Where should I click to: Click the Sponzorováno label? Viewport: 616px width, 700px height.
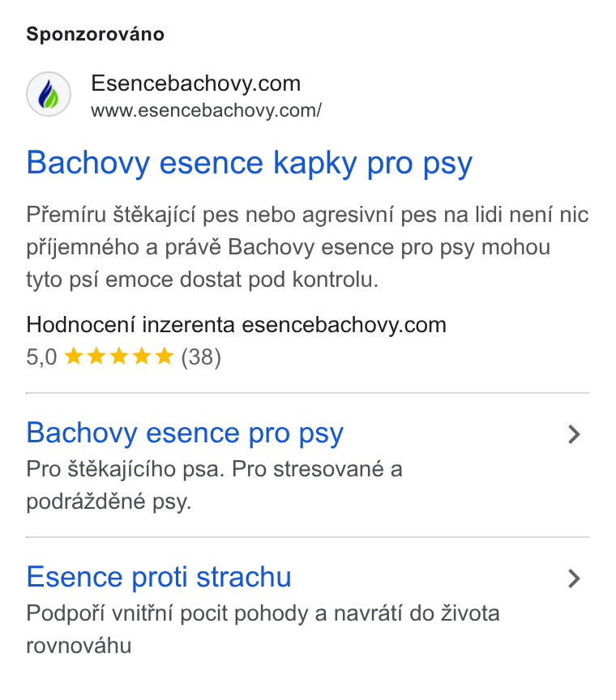tap(95, 34)
